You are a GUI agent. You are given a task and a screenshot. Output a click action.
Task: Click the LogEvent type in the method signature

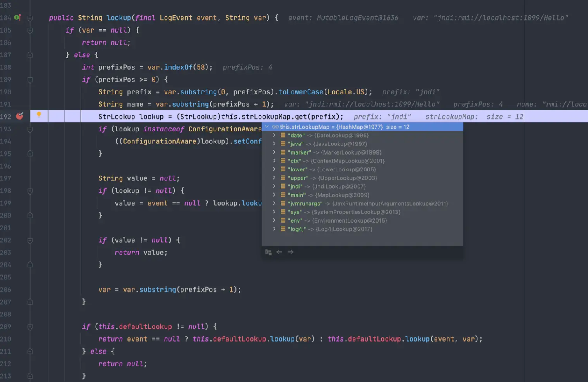[176, 18]
